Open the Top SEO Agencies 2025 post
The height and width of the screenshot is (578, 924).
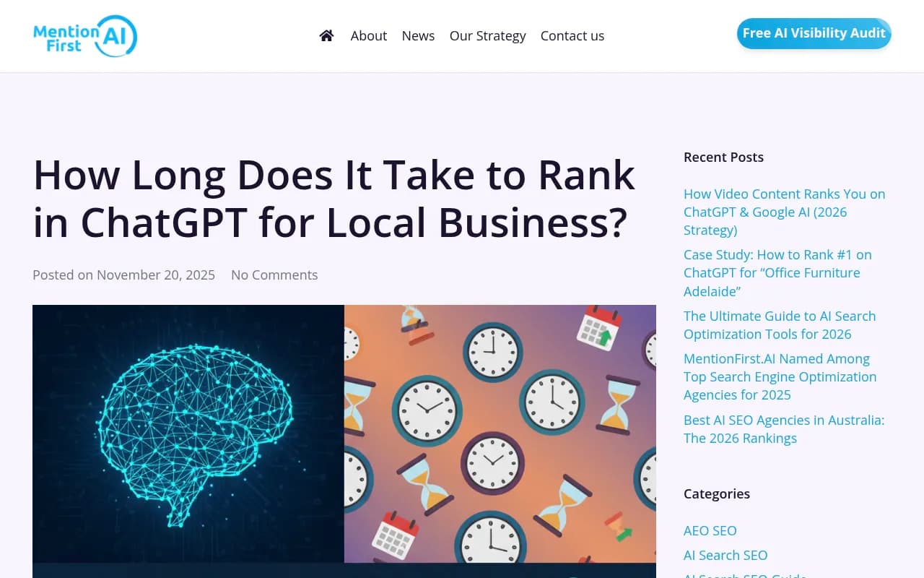[780, 376]
